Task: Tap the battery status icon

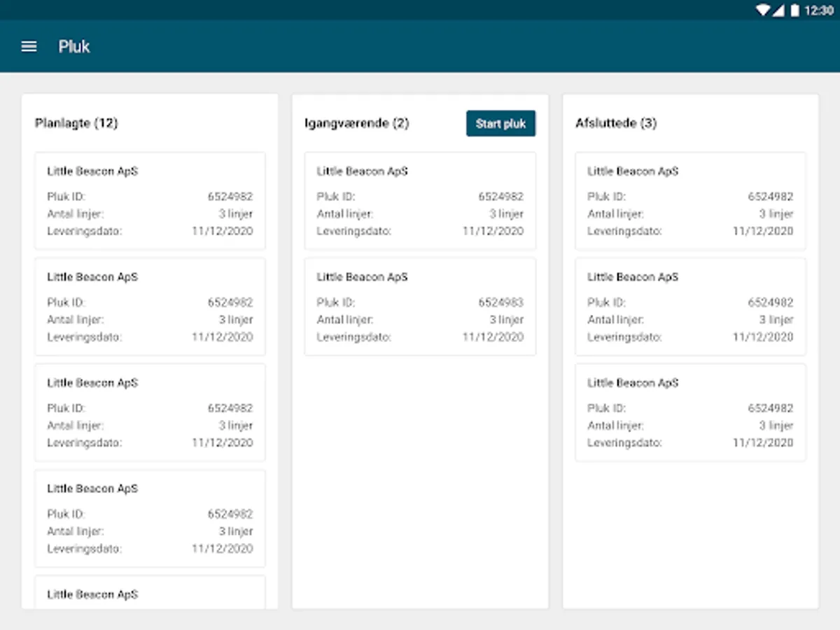Action: pyautogui.click(x=794, y=10)
